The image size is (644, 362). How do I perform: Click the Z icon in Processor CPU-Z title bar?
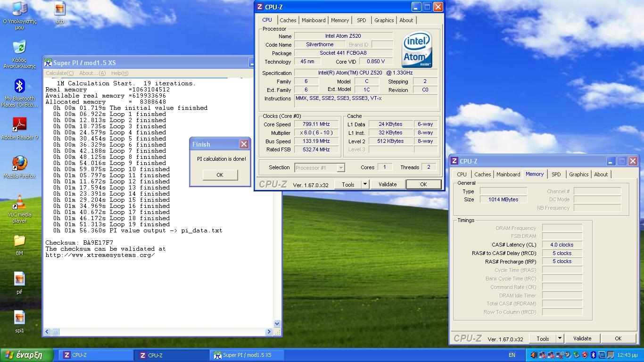point(259,7)
